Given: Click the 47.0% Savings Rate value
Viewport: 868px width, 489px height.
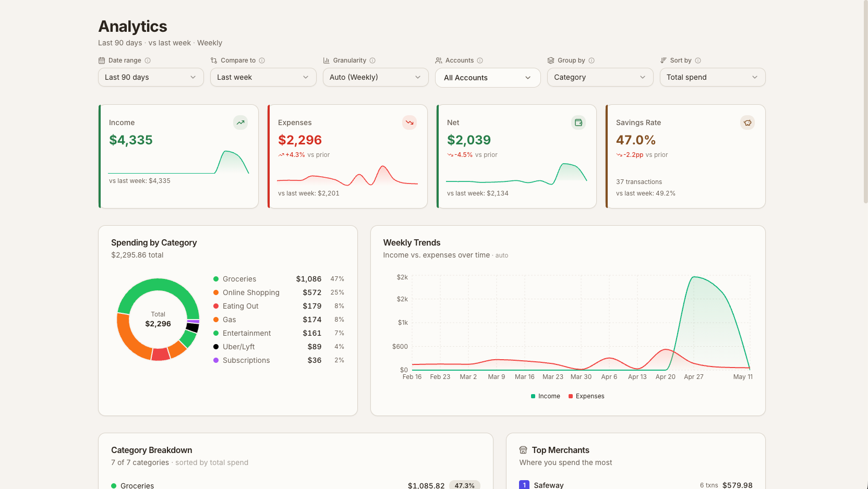Looking at the screenshot, I should point(636,140).
